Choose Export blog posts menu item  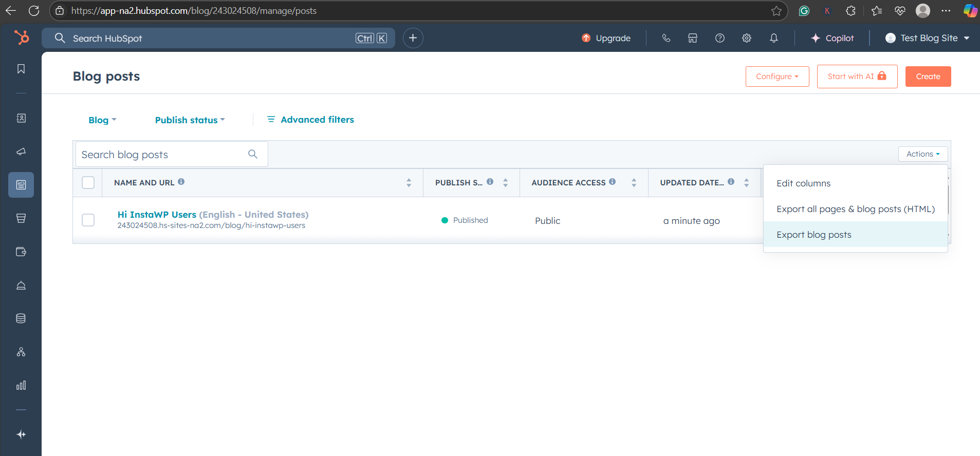(856, 235)
